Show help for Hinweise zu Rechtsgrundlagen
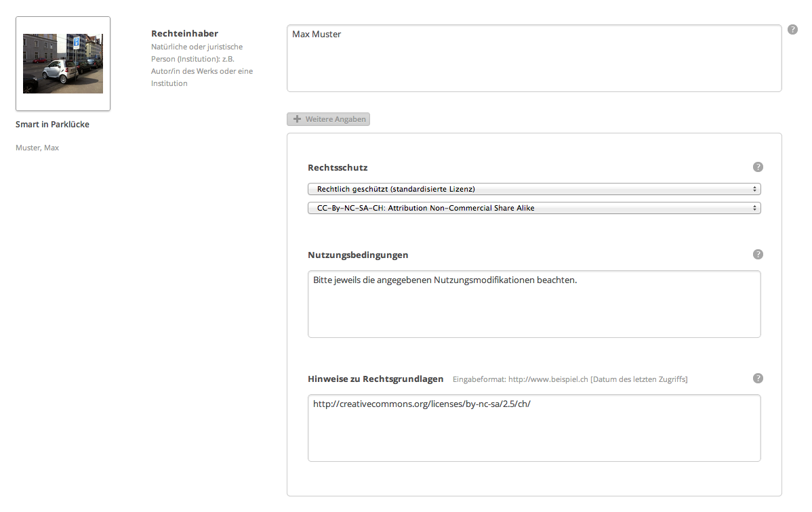 point(758,379)
